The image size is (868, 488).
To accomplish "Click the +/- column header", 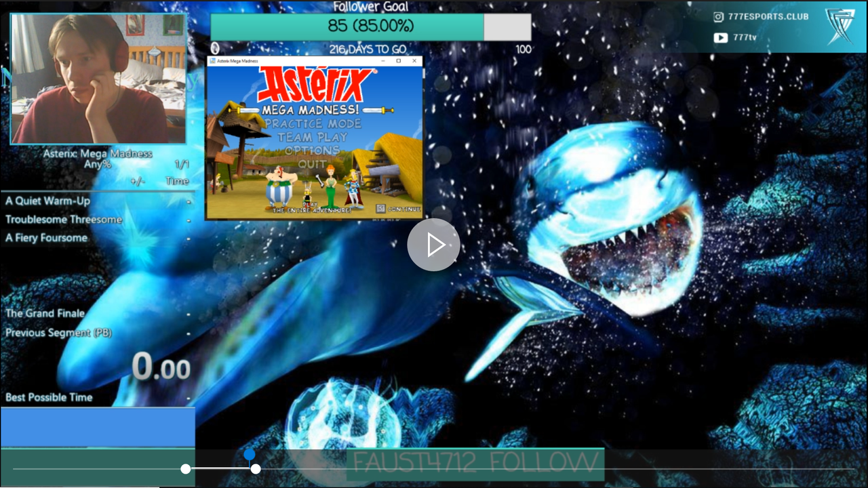I will [138, 181].
